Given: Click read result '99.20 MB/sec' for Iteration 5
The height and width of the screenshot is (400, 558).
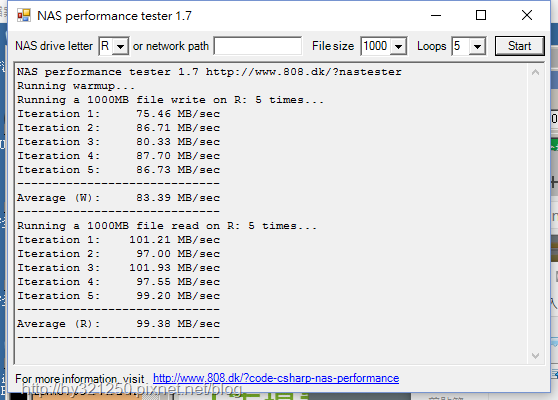Looking at the screenshot, I should coord(178,296).
